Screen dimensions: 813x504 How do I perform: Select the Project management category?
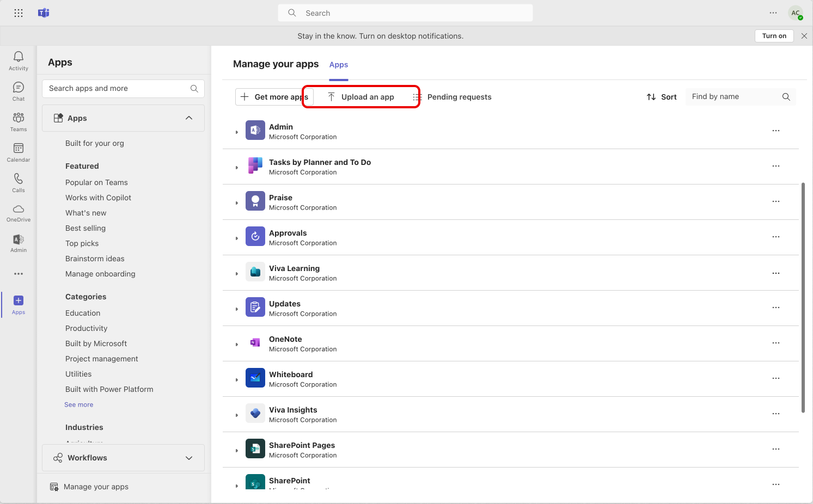102,359
